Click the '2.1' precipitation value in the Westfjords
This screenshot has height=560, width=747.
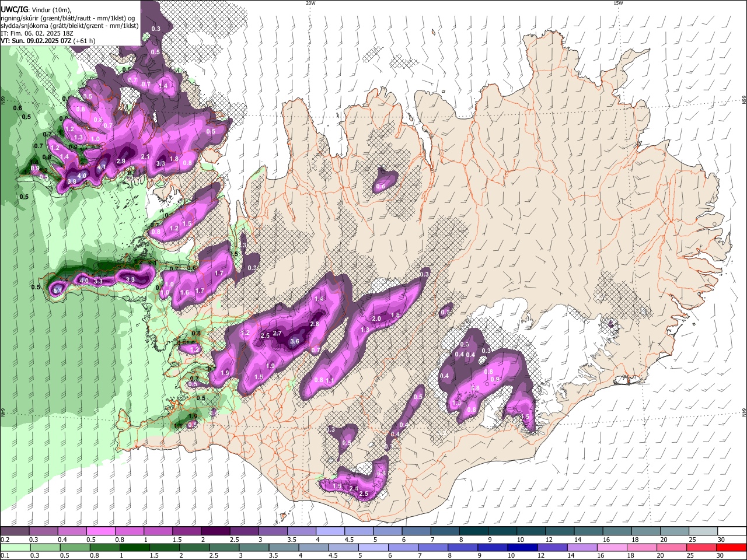click(x=146, y=156)
